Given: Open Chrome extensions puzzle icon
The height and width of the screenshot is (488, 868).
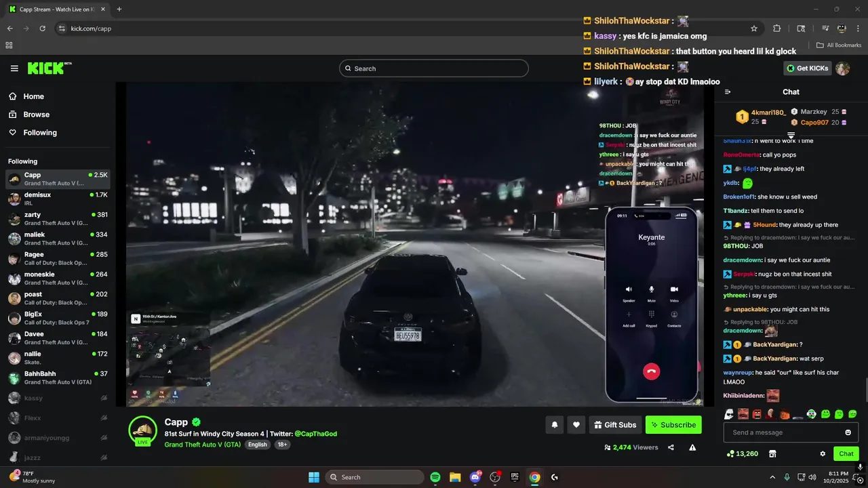Looking at the screenshot, I should (777, 28).
